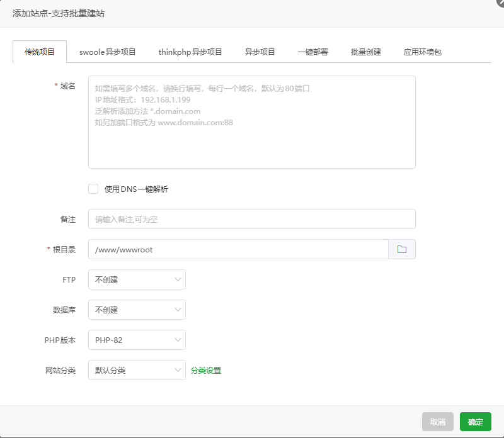Open the thinkphp异步项目 tab
The width and height of the screenshot is (504, 438).
point(190,52)
